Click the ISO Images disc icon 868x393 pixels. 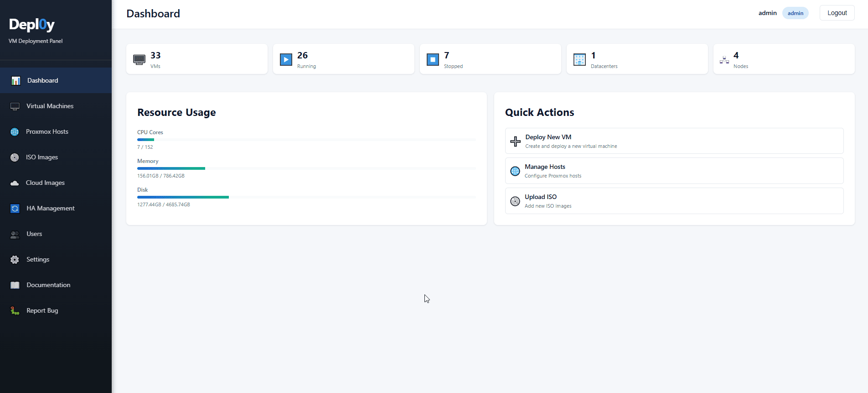15,157
